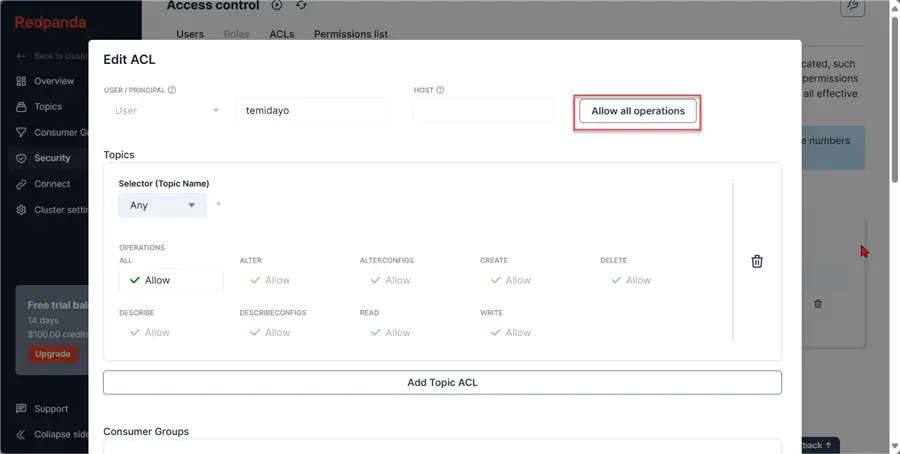Click the Consumer Groups section heading
The image size is (900, 454).
(146, 431)
